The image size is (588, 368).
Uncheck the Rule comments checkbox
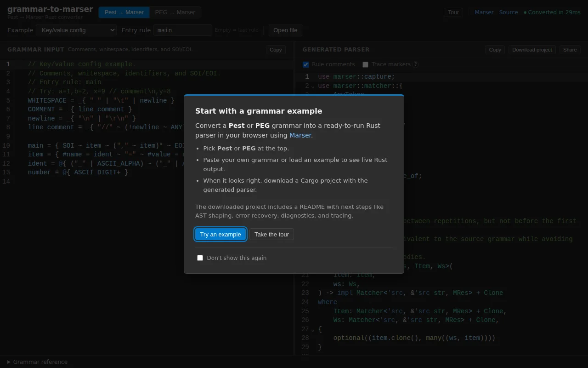click(306, 64)
